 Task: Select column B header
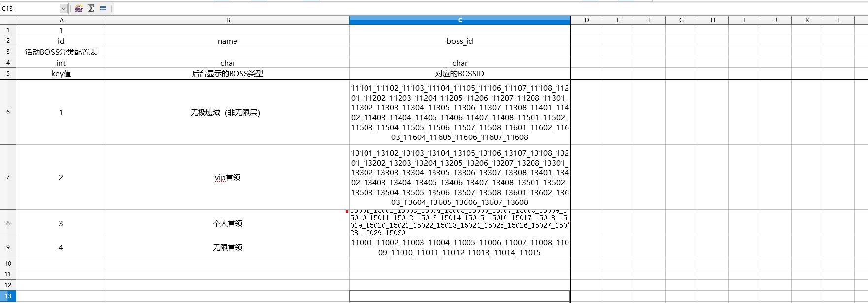228,20
